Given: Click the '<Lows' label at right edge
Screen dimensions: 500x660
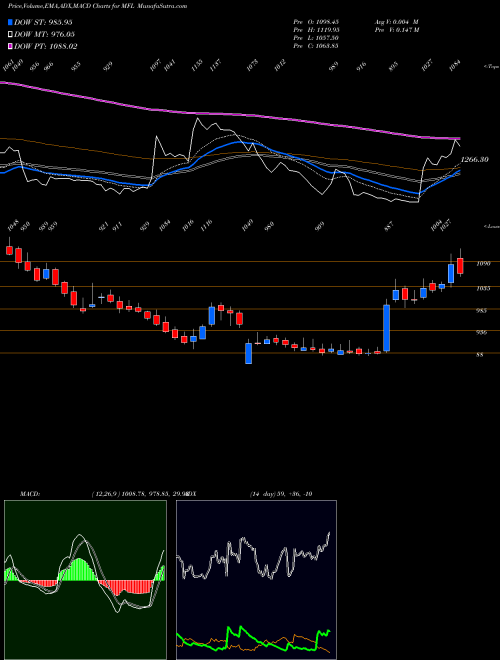Looking at the screenshot, I should [491, 226].
